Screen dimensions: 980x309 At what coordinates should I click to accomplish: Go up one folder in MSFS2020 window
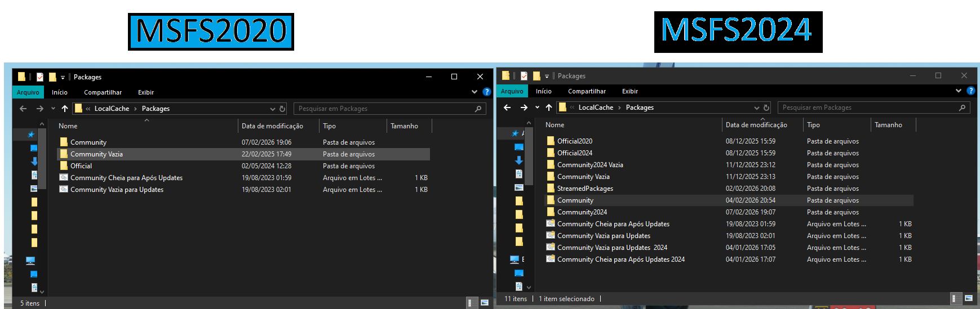pyautogui.click(x=65, y=109)
